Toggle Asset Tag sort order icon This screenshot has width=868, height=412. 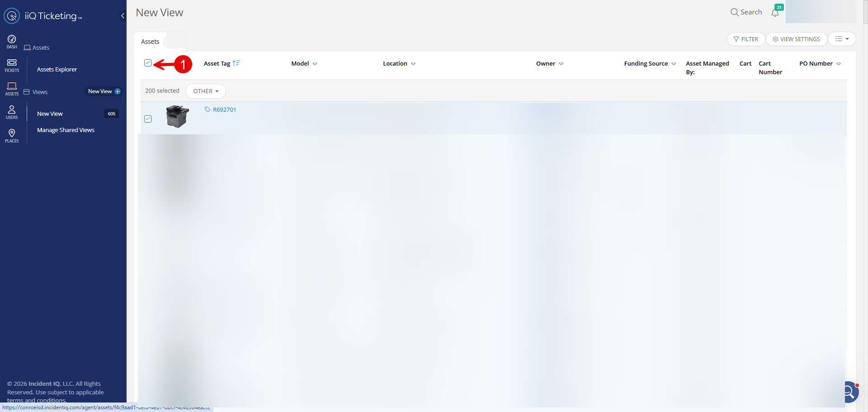click(x=236, y=64)
